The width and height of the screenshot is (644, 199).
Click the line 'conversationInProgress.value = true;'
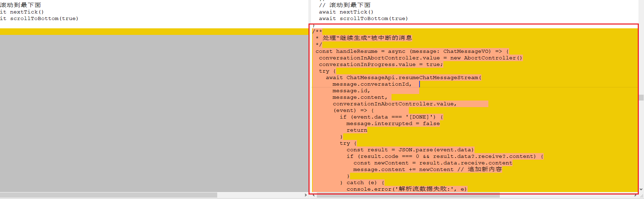[x=381, y=64]
